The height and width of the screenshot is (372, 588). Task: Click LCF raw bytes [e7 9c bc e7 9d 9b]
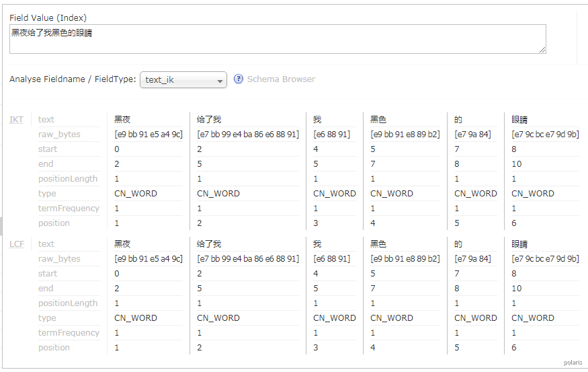click(x=545, y=259)
